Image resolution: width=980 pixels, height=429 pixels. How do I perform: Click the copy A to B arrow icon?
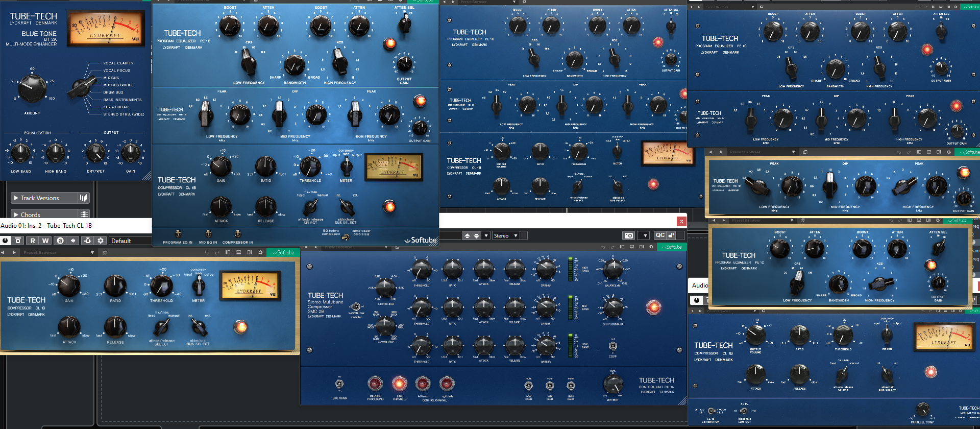coord(73,241)
